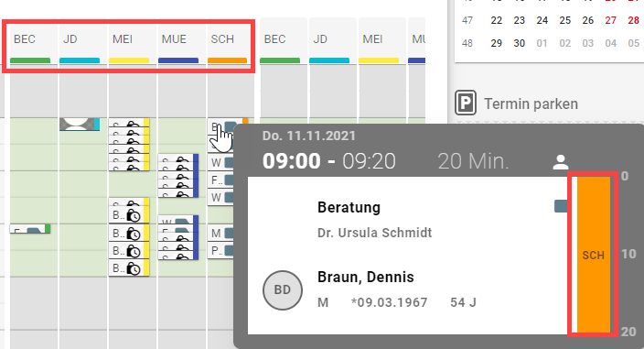Pick red date 27 in the calendar
This screenshot has height=349, width=644.
(x=611, y=20)
